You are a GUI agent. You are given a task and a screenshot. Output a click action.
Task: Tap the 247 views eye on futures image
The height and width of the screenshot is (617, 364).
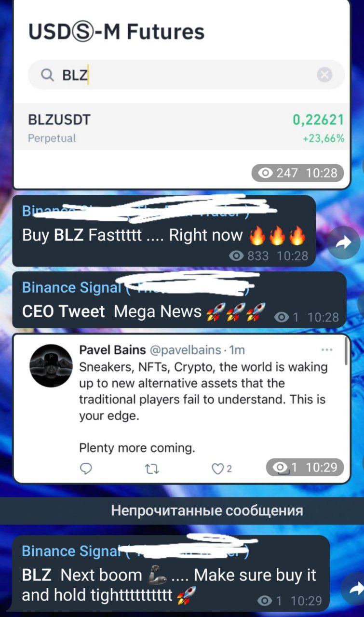(265, 173)
